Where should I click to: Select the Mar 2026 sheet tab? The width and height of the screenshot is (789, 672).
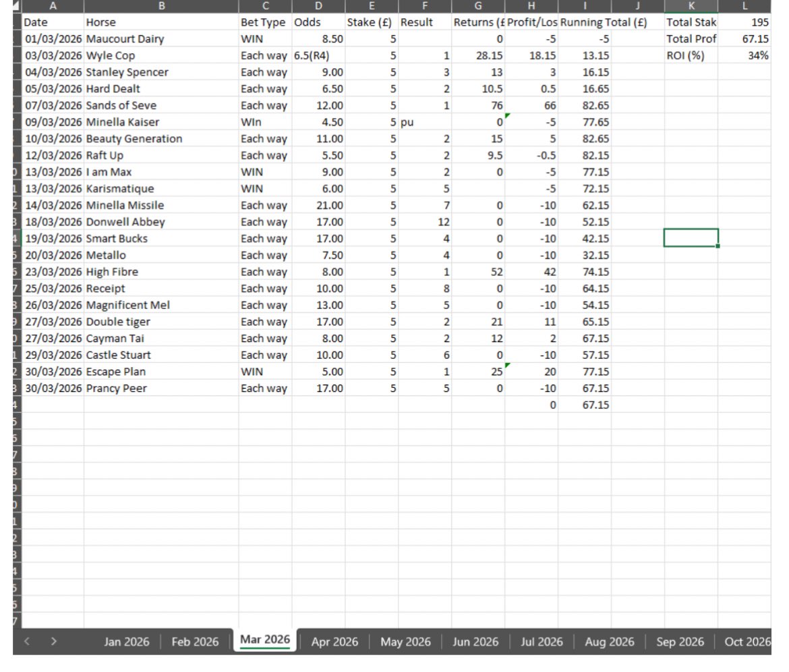point(264,640)
